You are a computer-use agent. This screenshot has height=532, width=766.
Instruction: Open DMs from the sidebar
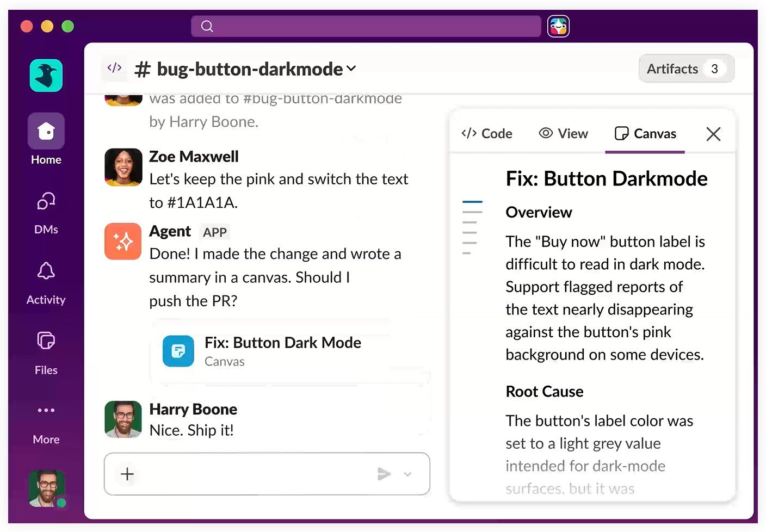46,213
